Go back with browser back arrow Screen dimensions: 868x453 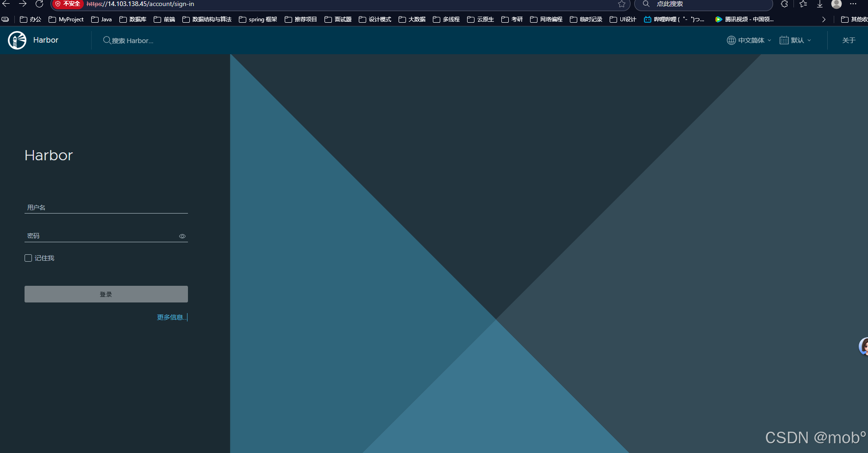(6, 4)
